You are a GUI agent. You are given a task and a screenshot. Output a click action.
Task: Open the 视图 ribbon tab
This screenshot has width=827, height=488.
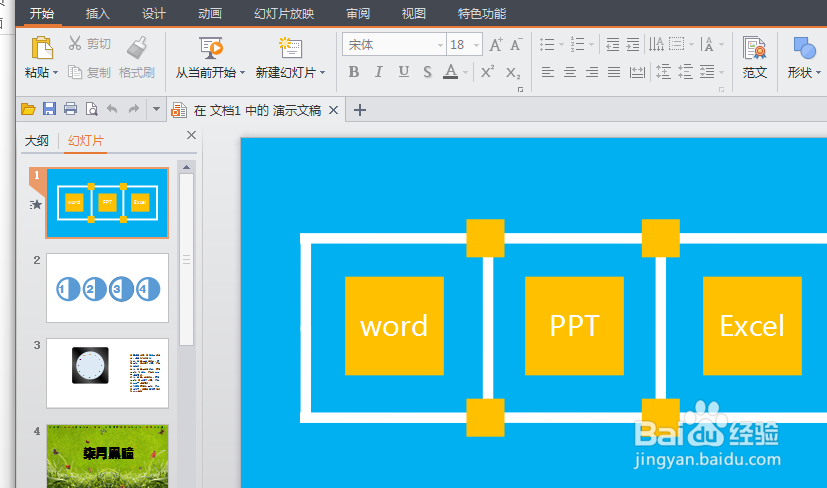(414, 13)
